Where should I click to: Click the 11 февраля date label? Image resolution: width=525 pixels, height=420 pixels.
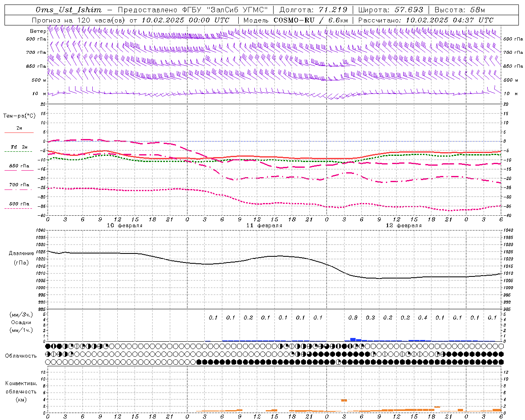click(x=264, y=226)
